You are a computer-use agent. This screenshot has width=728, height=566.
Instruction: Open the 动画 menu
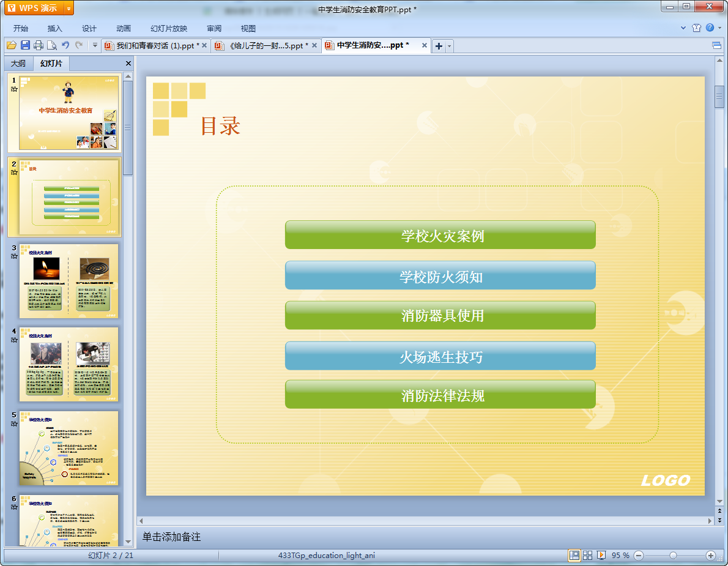coord(124,28)
